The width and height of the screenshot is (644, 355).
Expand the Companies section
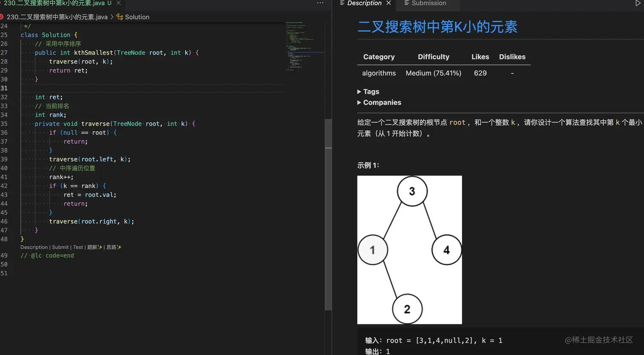[379, 103]
